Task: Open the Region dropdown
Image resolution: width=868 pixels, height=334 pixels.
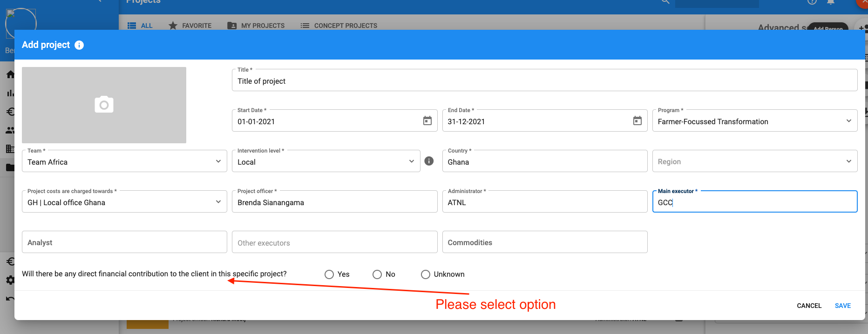Action: pyautogui.click(x=755, y=161)
